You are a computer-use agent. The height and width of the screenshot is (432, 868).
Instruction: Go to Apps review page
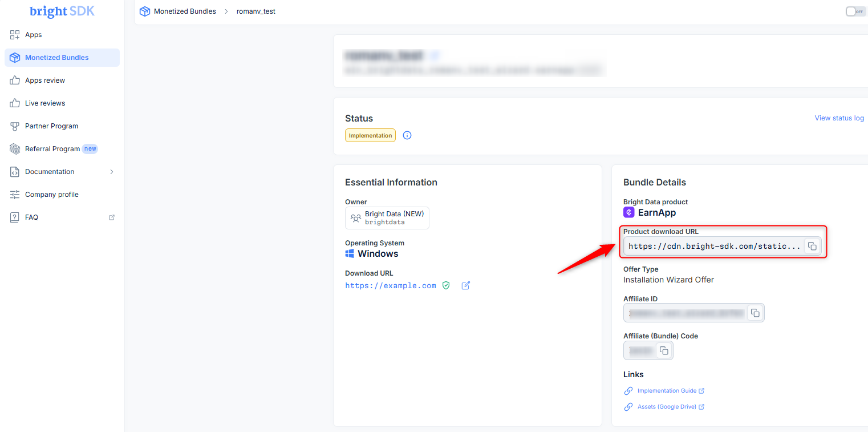click(x=45, y=80)
